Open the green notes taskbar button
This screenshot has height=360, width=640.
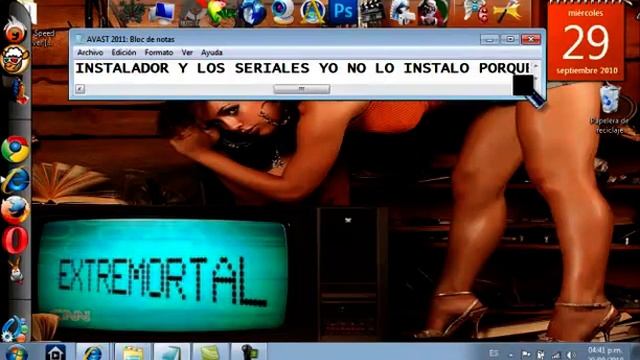click(209, 352)
